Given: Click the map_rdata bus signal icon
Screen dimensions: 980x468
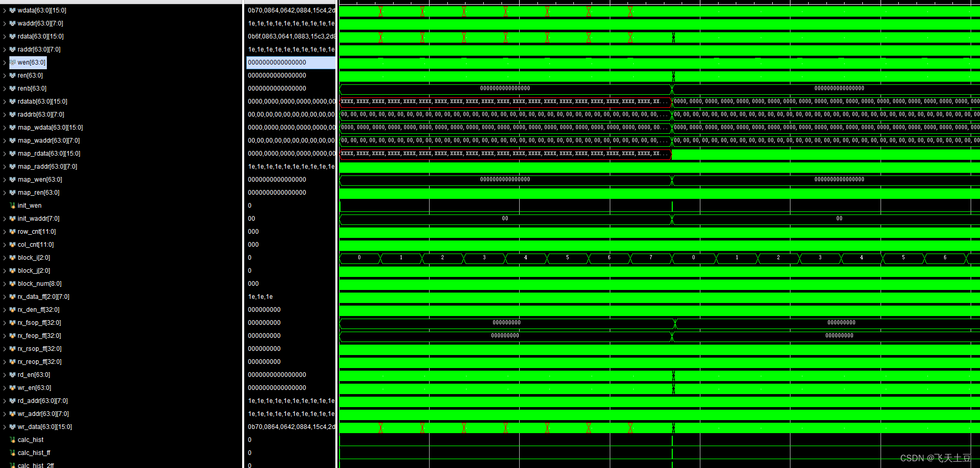Looking at the screenshot, I should pos(12,154).
